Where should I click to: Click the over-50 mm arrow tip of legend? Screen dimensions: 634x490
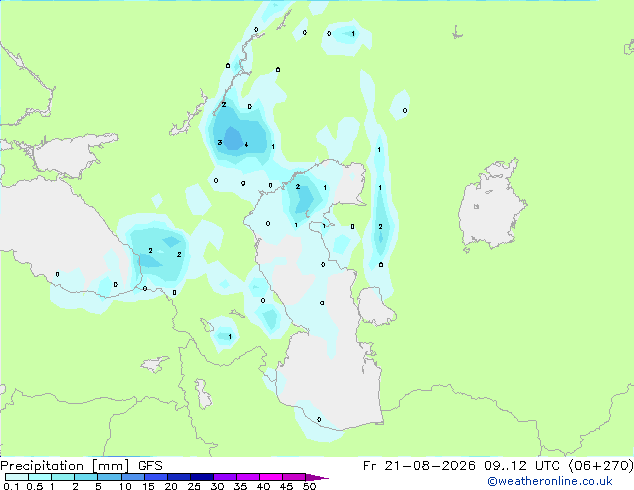317,477
